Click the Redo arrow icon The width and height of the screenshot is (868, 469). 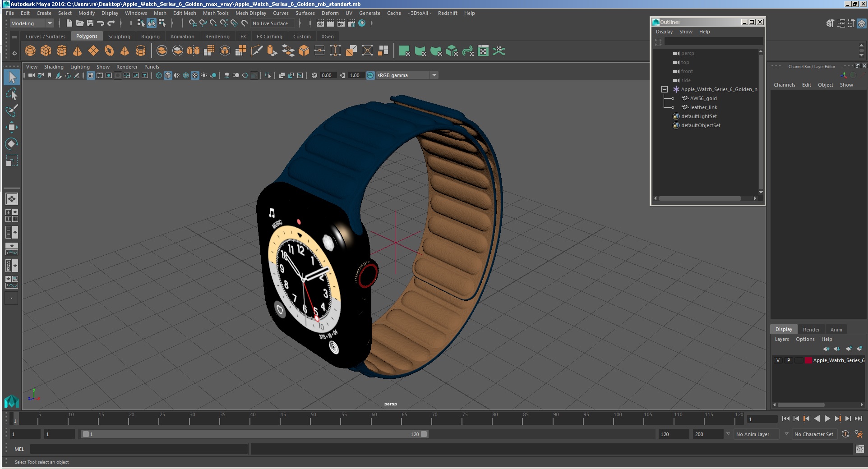(111, 23)
